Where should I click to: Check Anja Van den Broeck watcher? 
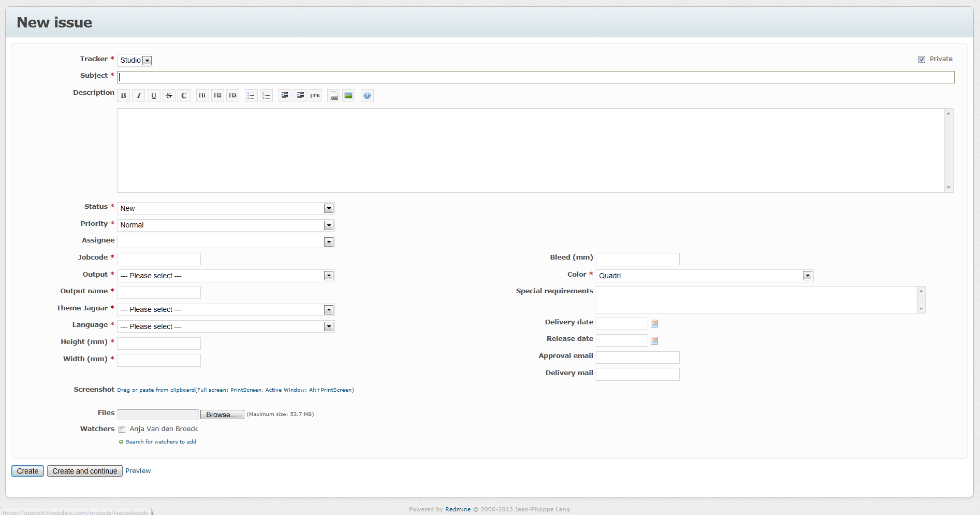coord(122,429)
